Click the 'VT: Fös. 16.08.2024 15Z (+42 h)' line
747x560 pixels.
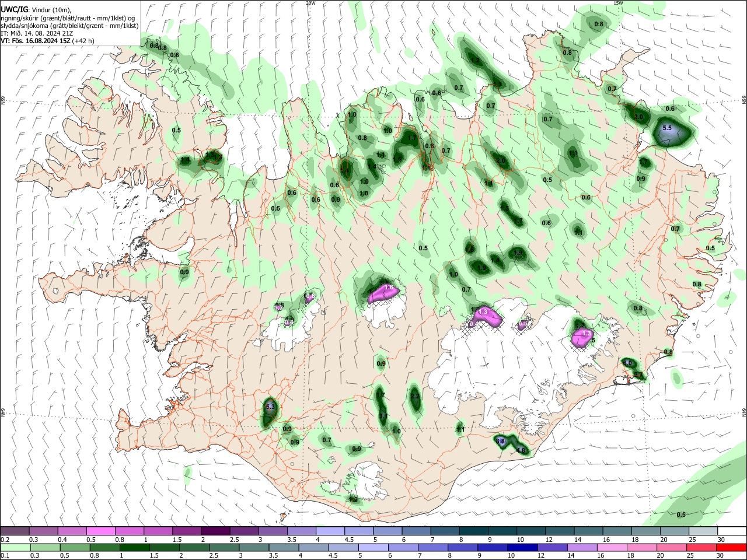tap(47, 41)
